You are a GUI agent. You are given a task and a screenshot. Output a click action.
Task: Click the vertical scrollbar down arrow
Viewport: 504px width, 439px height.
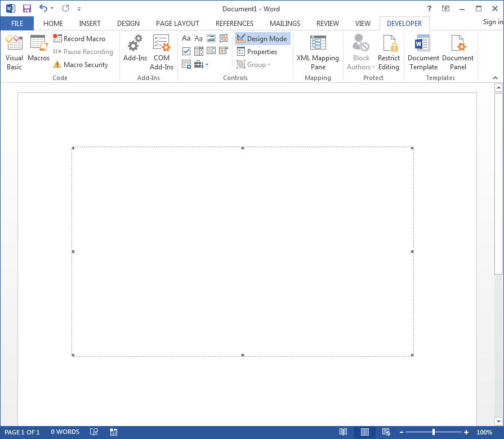[498, 421]
